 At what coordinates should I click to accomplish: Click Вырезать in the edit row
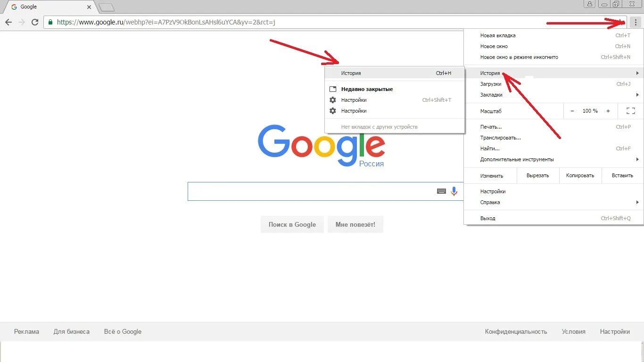click(538, 175)
